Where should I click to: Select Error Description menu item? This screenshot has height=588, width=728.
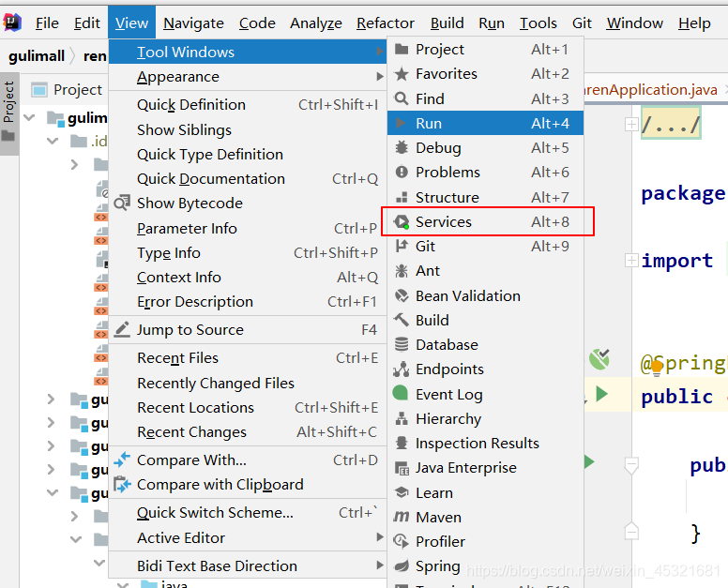pyautogui.click(x=248, y=302)
